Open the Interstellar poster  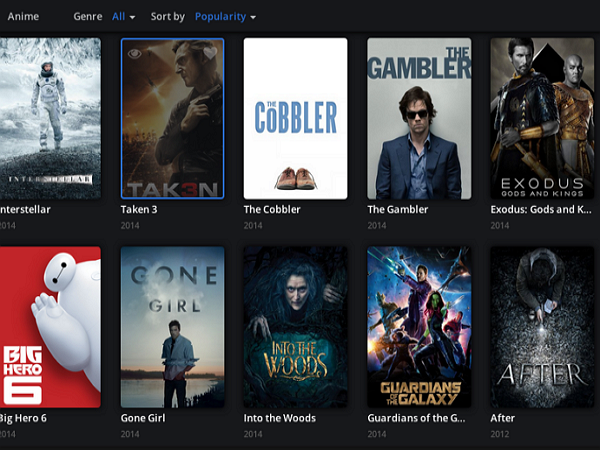click(50, 118)
